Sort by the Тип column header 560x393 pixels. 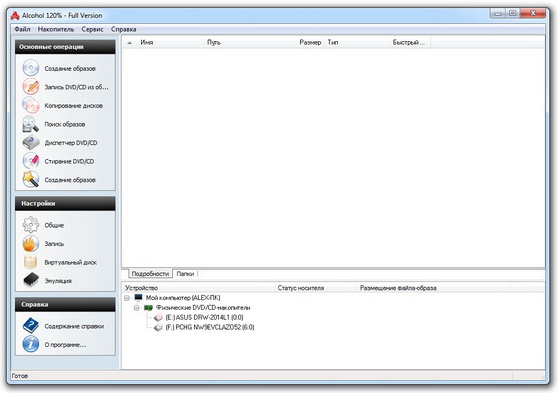coord(357,42)
